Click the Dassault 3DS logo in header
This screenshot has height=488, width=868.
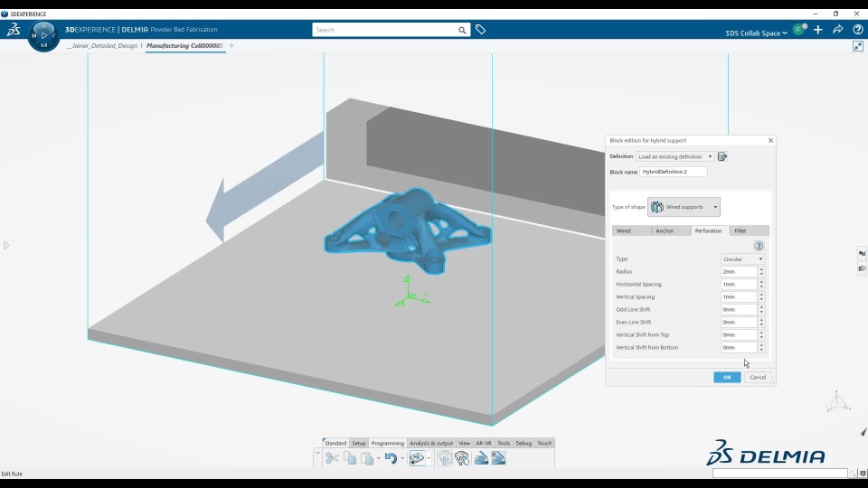click(14, 29)
